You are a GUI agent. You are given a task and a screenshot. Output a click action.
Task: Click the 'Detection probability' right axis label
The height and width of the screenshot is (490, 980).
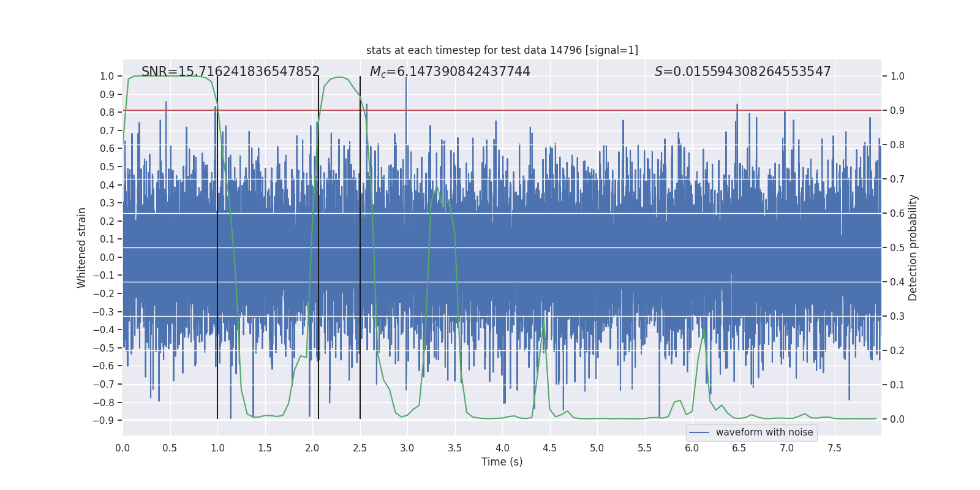913,247
